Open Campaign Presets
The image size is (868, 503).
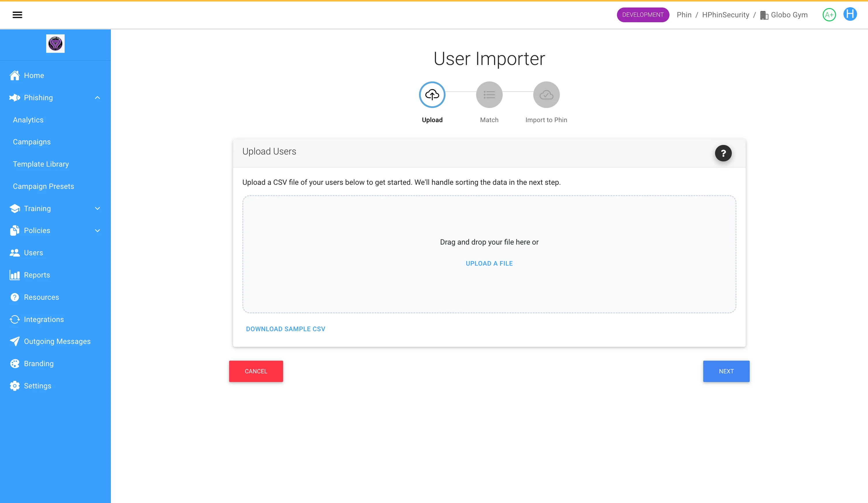click(43, 187)
